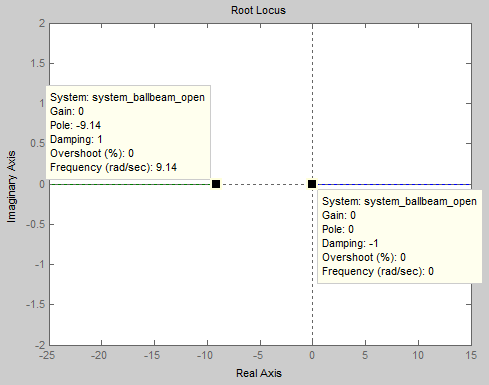Select the pole marker at the origin

pyautogui.click(x=312, y=184)
